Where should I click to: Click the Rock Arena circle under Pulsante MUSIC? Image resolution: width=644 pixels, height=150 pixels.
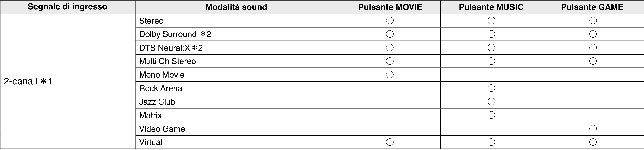(491, 88)
